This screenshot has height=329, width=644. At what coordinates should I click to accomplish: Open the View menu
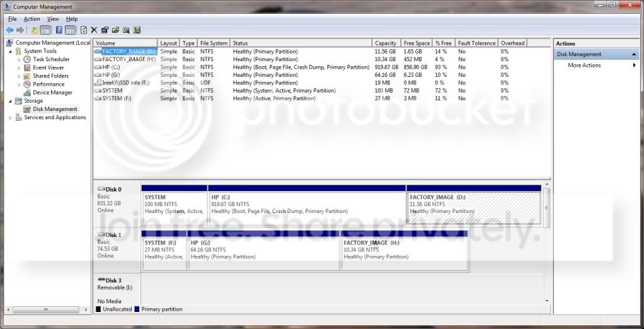point(53,19)
